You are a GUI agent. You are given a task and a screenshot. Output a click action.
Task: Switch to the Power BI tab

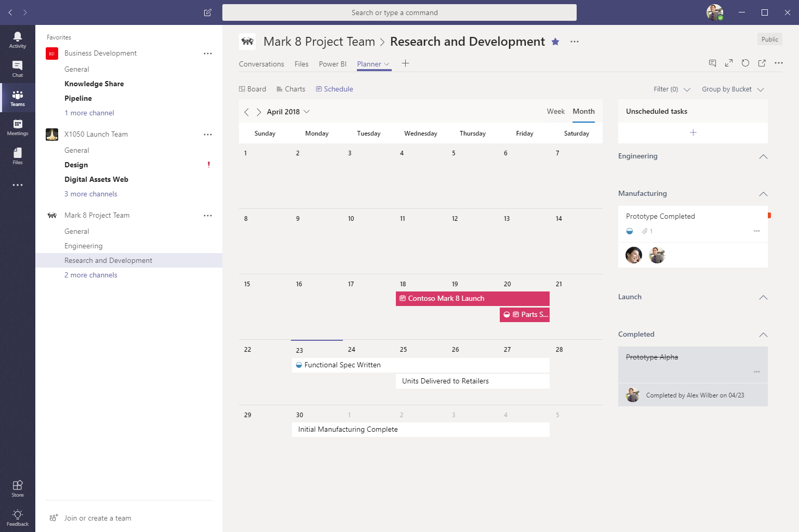click(x=332, y=64)
